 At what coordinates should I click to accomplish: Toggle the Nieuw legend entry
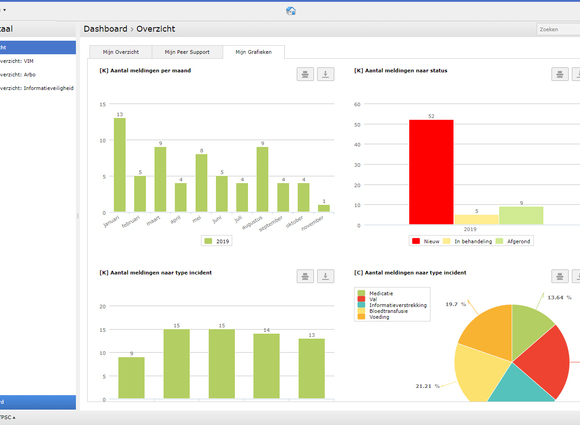(x=426, y=241)
